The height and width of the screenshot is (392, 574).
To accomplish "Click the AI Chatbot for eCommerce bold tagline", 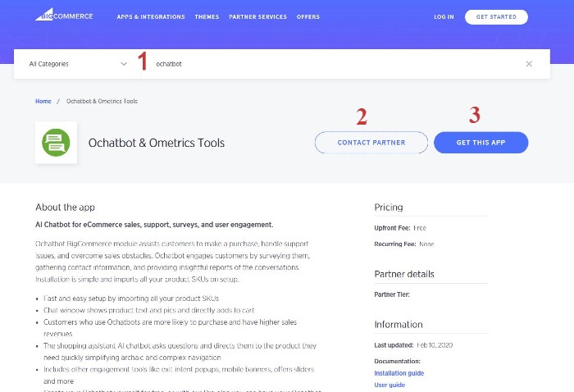I will pyautogui.click(x=154, y=225).
